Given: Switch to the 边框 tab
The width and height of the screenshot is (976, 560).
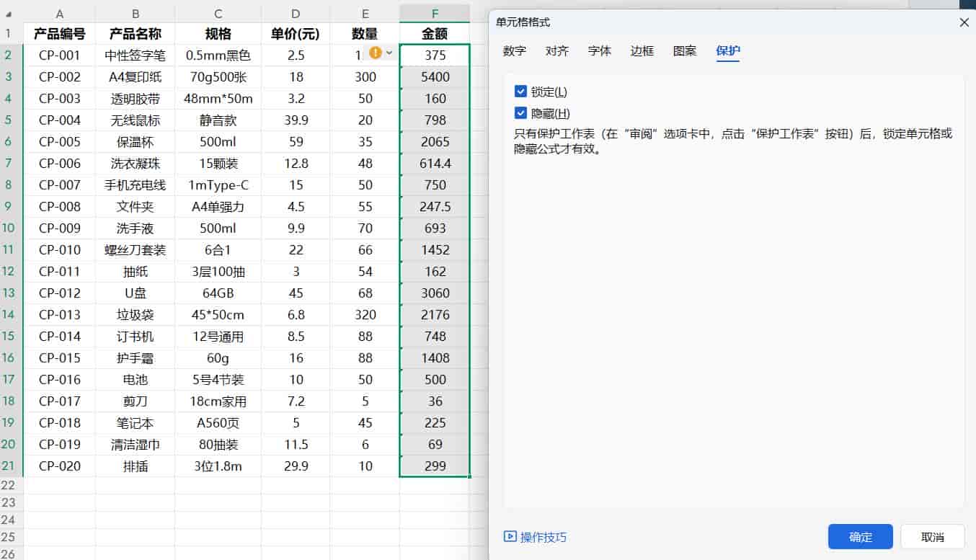Looking at the screenshot, I should coord(642,50).
